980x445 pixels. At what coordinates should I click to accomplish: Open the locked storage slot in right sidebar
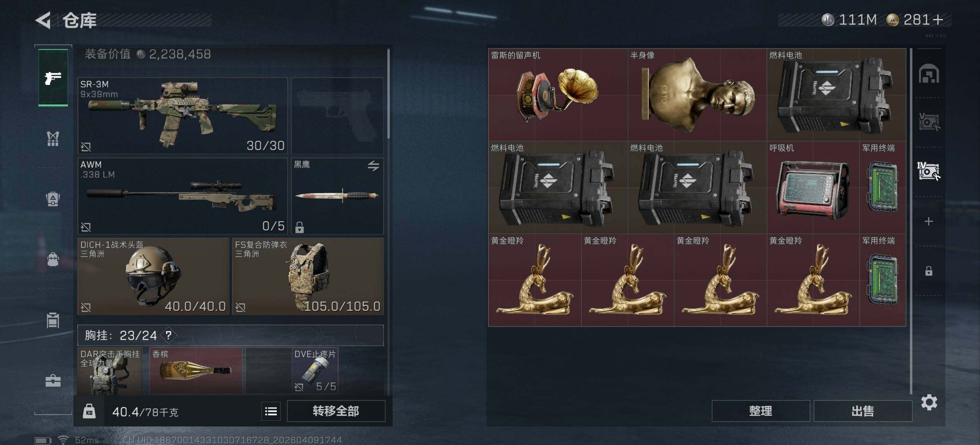tap(928, 271)
